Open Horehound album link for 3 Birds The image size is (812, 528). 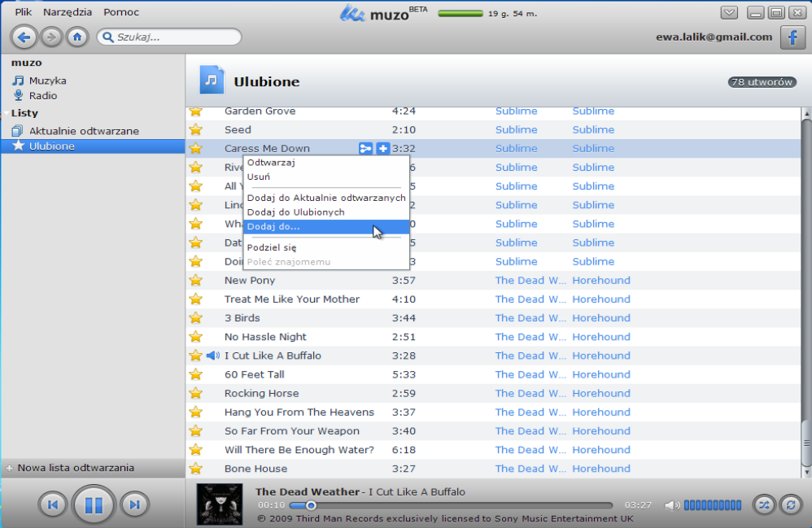[x=601, y=318]
